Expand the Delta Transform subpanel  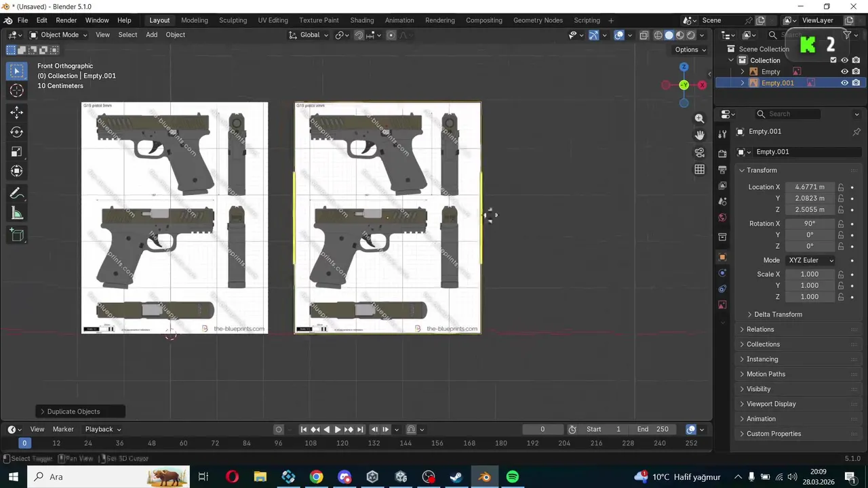click(778, 314)
